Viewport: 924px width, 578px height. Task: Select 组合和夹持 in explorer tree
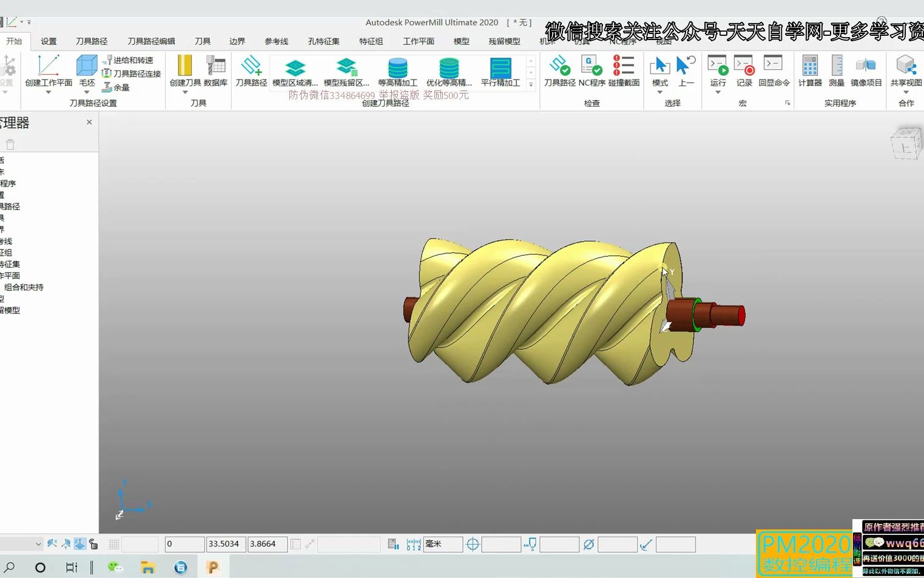click(24, 287)
